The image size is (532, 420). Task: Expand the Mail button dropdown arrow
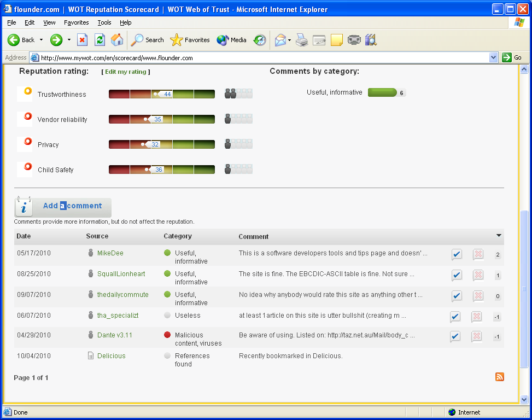tap(289, 40)
